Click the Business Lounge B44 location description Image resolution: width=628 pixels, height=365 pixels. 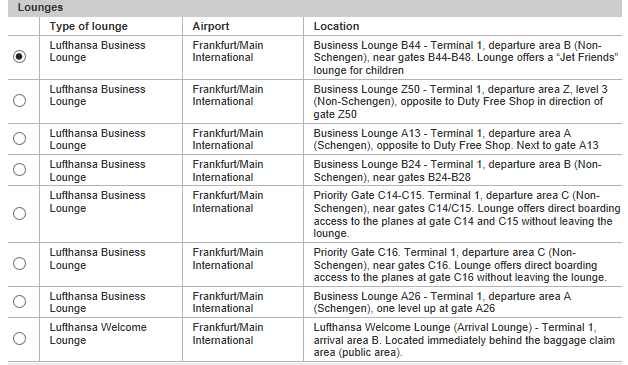click(x=466, y=58)
